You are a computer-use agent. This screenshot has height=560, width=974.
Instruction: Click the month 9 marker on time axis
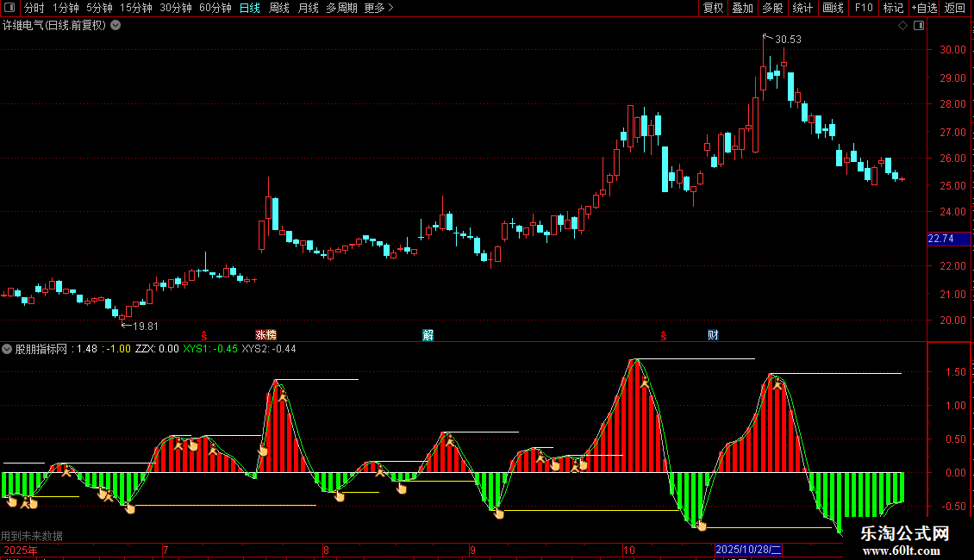472,550
